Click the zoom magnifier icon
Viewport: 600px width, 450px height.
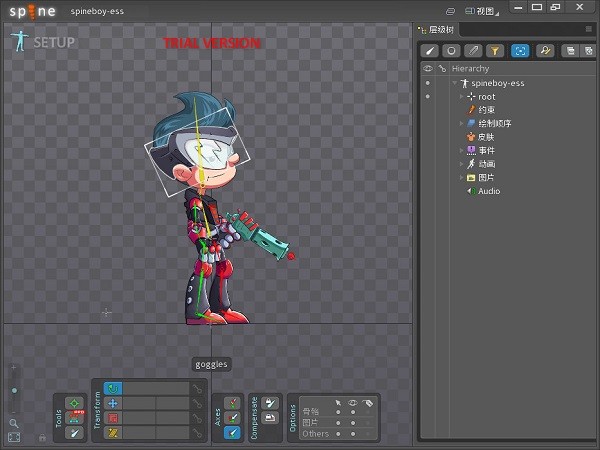(x=14, y=423)
